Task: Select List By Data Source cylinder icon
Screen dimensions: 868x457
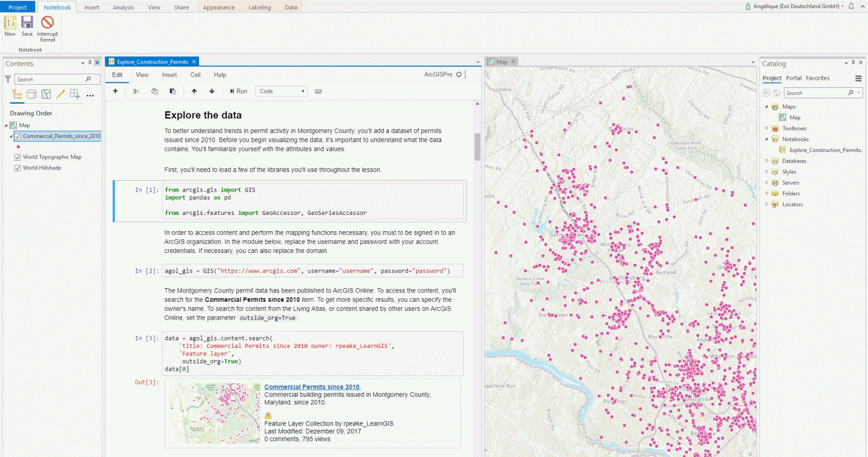Action: click(x=32, y=94)
